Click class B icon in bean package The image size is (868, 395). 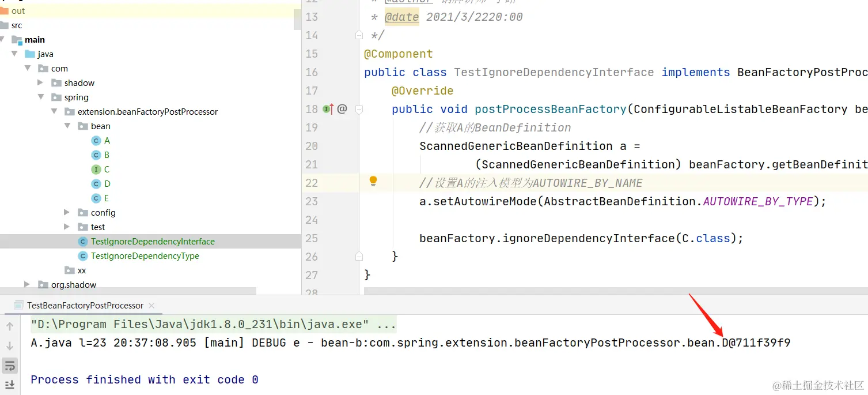tap(96, 155)
